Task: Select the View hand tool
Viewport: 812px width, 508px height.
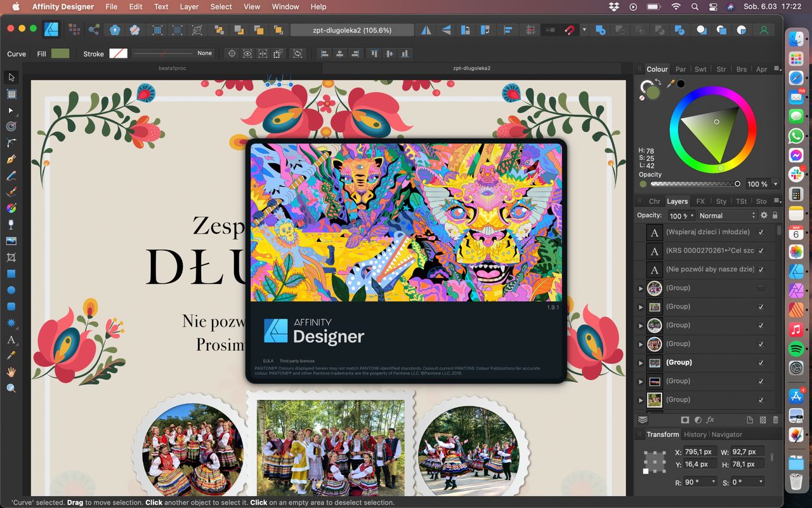Action: pyautogui.click(x=11, y=372)
